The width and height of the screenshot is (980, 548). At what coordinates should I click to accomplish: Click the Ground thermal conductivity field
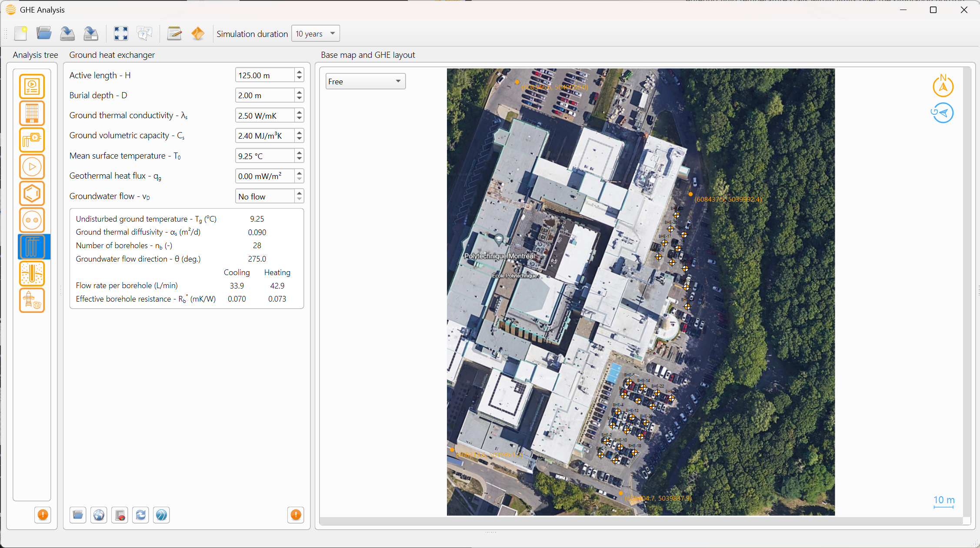(265, 116)
